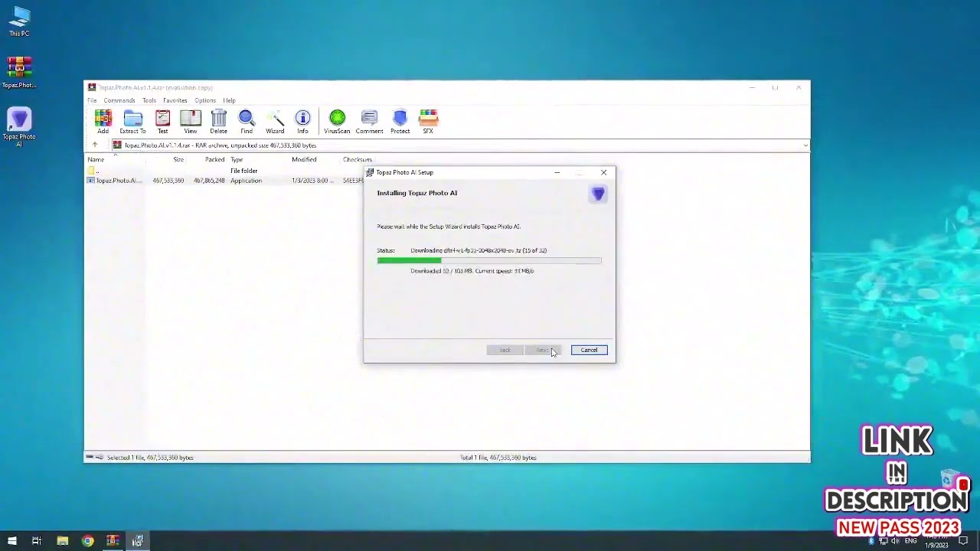Open the Topaz.Phot... RAR archive desktop icon
The width and height of the screenshot is (980, 551).
[19, 72]
